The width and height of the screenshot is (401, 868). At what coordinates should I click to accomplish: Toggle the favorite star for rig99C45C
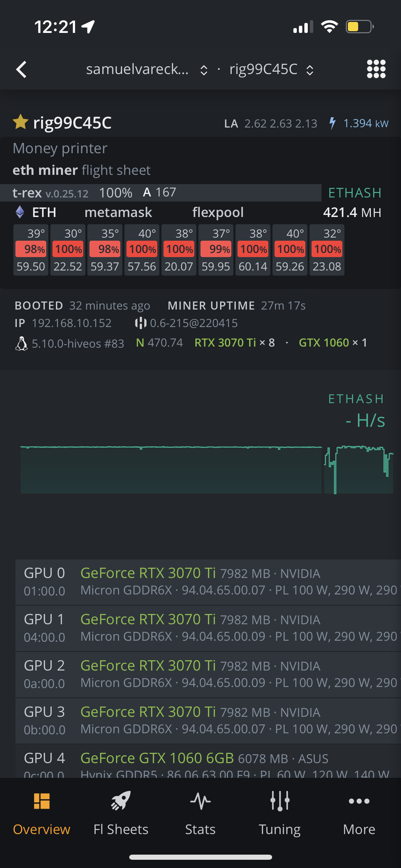click(21, 123)
